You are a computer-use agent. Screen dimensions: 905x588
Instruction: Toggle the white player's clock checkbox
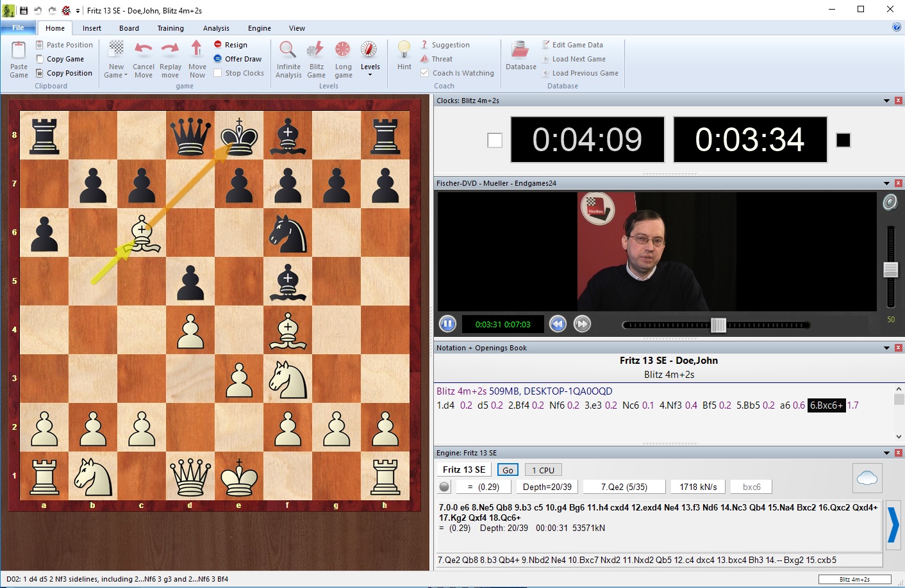coord(494,140)
